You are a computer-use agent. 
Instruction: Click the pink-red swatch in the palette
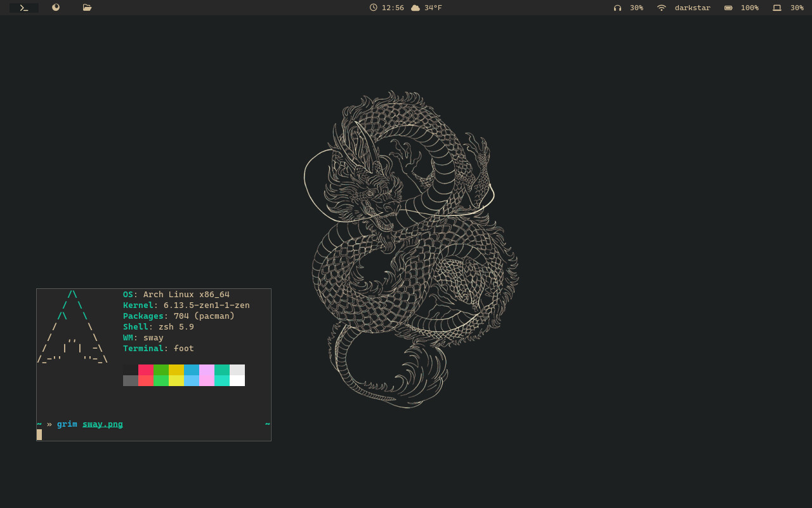[146, 370]
